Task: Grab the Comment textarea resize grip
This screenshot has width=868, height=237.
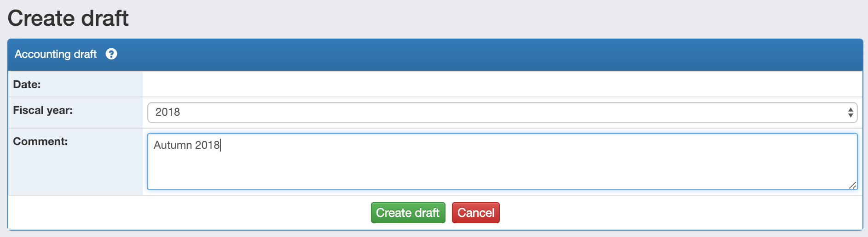Action: click(x=852, y=185)
